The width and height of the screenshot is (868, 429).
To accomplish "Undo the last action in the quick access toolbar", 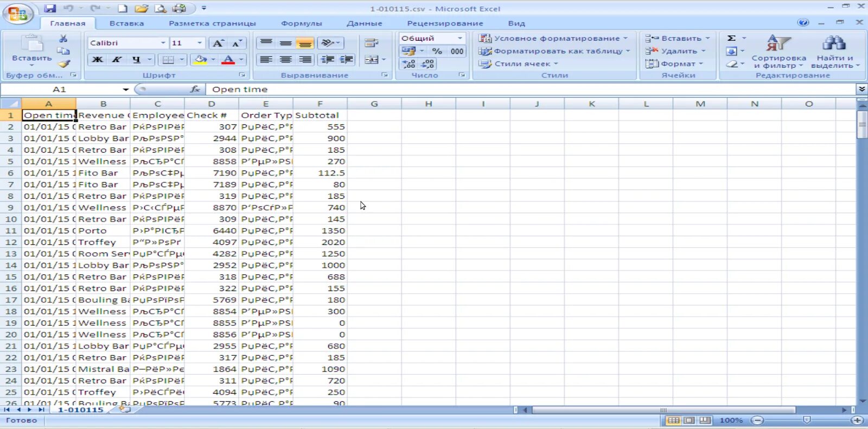I will coord(68,8).
